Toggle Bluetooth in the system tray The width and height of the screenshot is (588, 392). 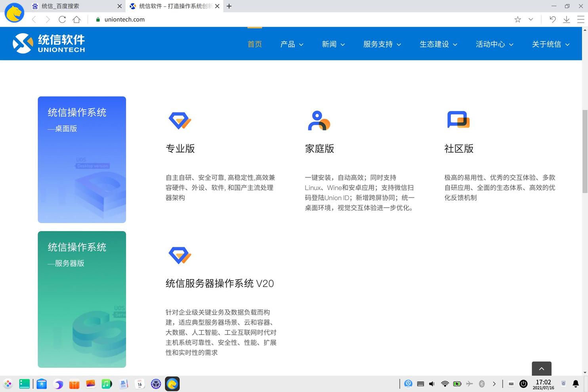pos(482,384)
